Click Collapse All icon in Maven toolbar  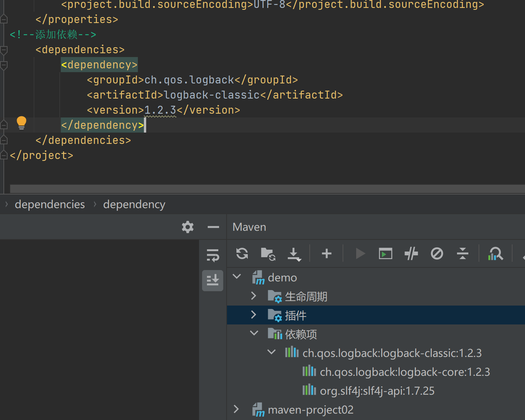point(463,253)
